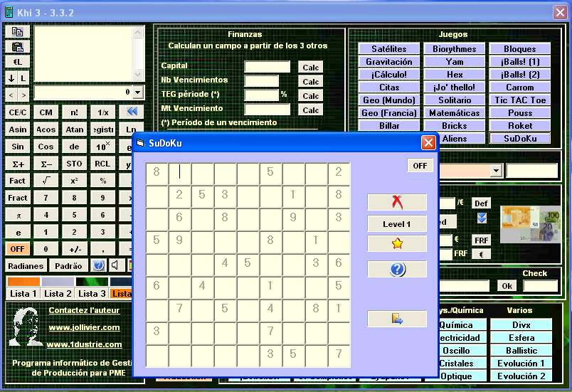Click the € conversion button next to FRF
The image size is (572, 392).
coord(481,254)
